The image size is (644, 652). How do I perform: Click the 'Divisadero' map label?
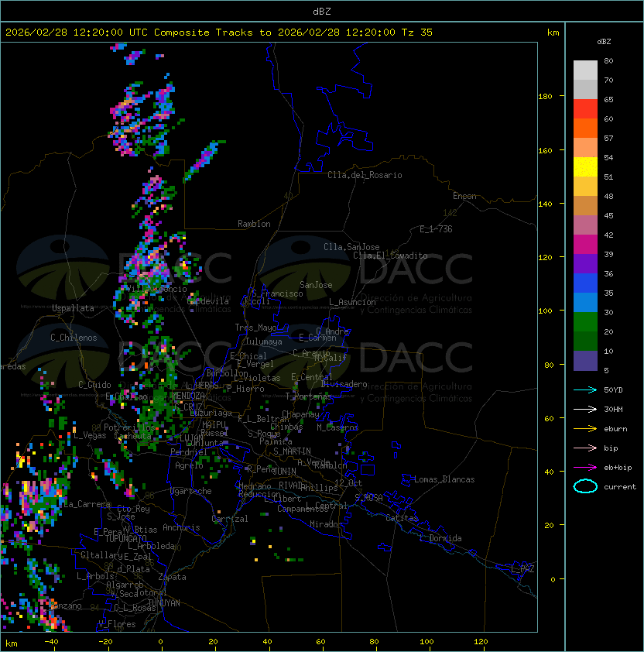point(344,384)
